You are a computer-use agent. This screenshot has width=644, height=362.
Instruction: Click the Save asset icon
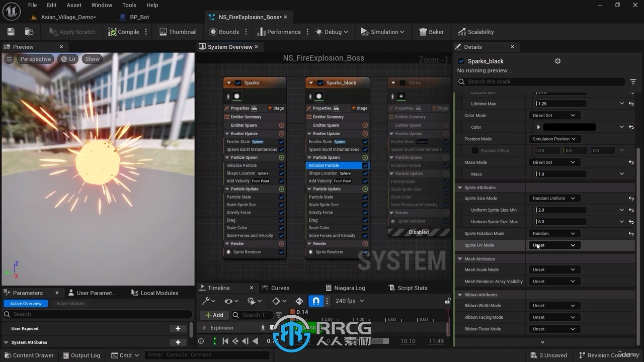[x=11, y=32]
